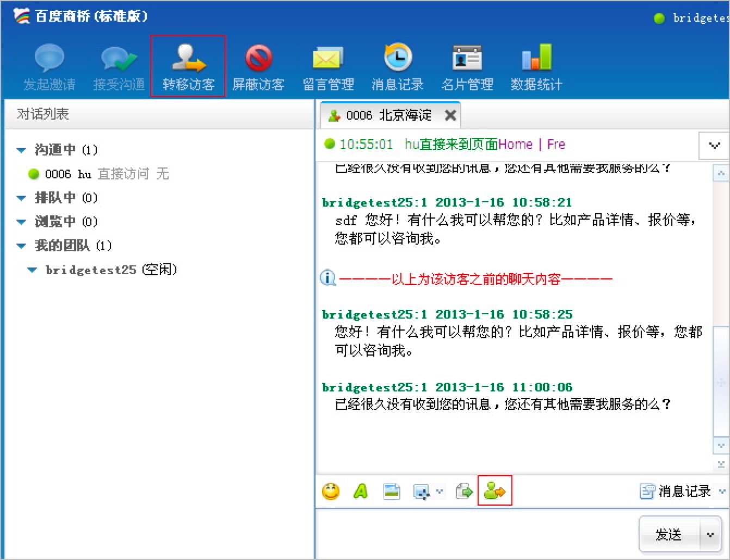Click the send image icon
The image size is (730, 560).
391,491
